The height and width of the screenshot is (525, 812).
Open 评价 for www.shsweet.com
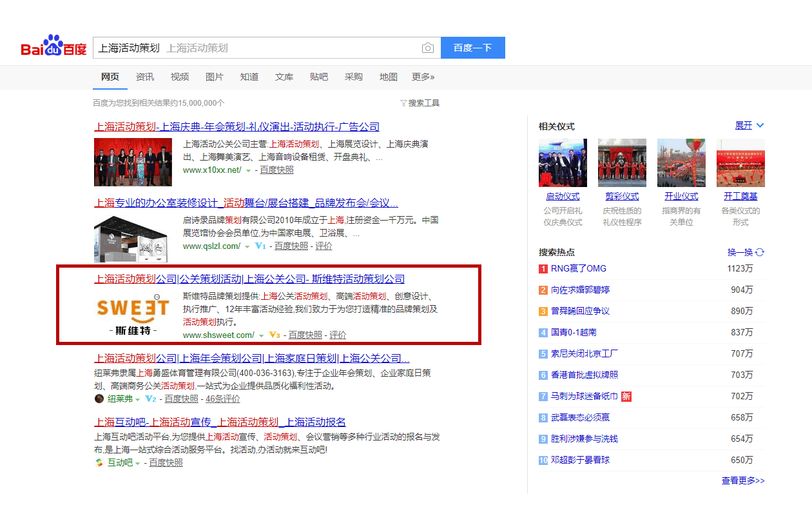point(338,335)
